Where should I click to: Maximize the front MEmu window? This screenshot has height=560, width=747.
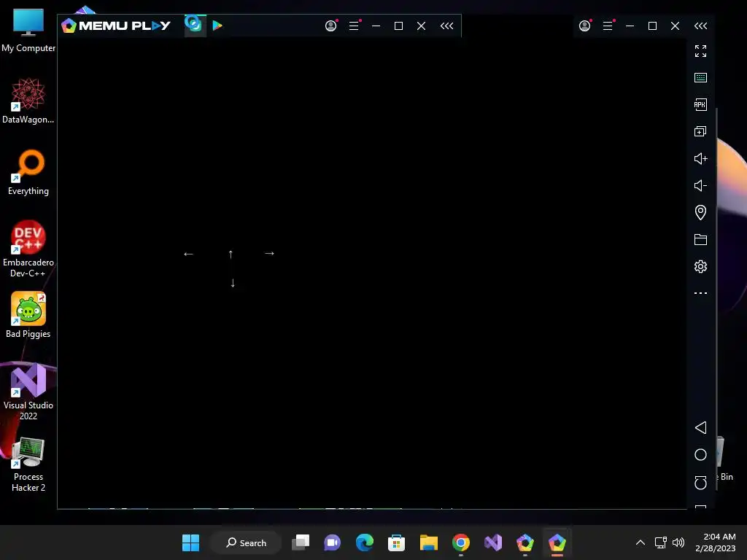click(x=399, y=26)
